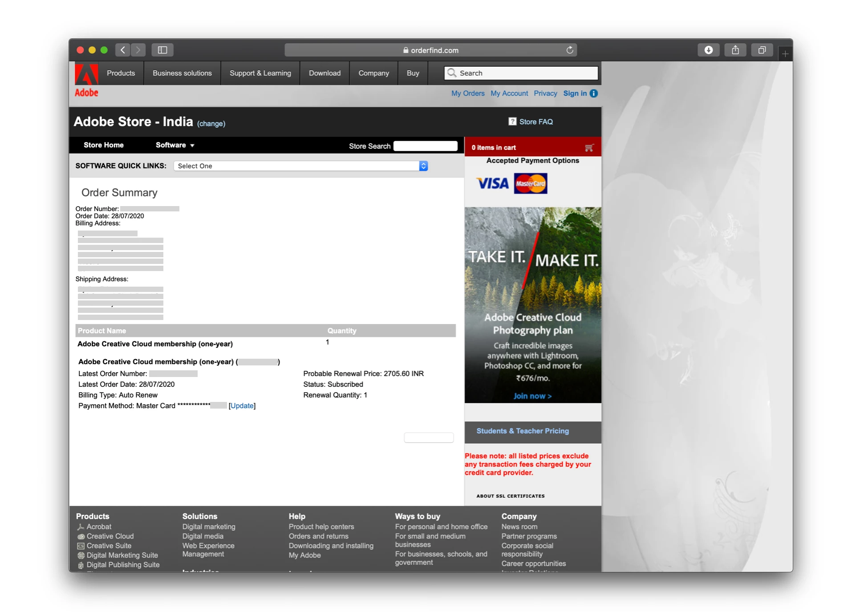This screenshot has width=860, height=616.
Task: Click Update payment method link
Action: (242, 406)
